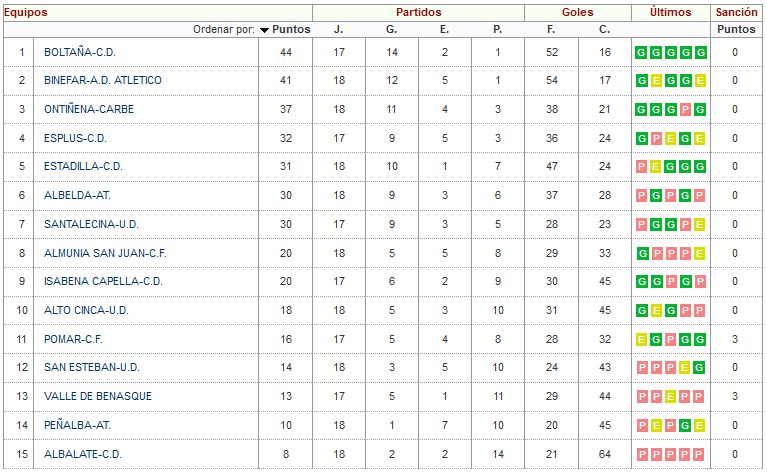767x473 pixels.
Task: Sort by C. goals against header
Action: (605, 29)
